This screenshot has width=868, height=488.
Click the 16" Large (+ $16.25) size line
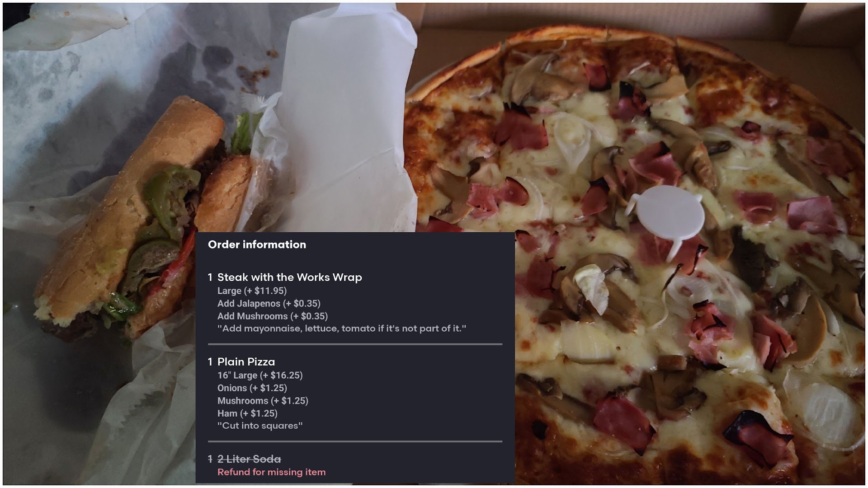pyautogui.click(x=260, y=375)
